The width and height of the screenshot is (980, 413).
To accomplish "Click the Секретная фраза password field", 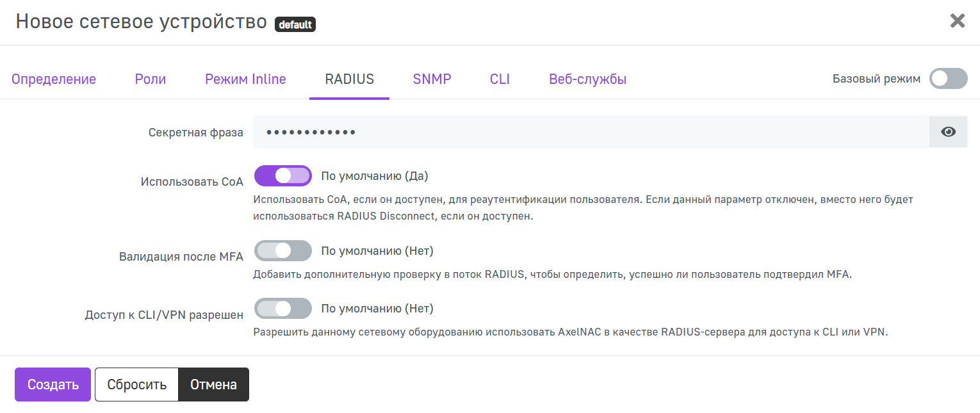I will [x=589, y=132].
